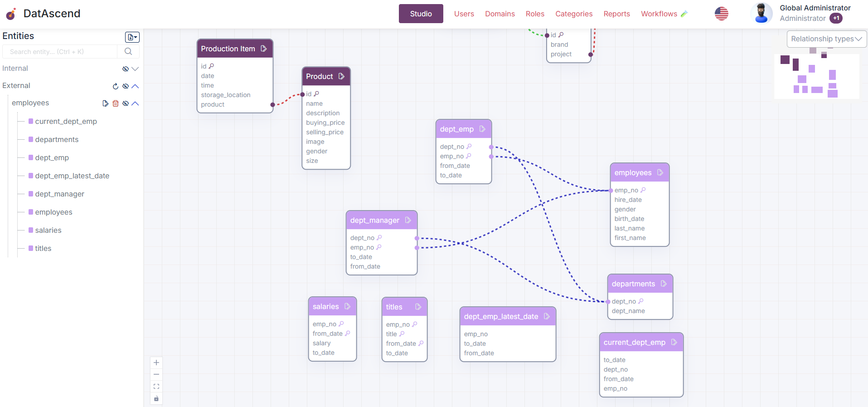This screenshot has height=407, width=868.
Task: Open the Relationship types dropdown
Action: point(826,39)
